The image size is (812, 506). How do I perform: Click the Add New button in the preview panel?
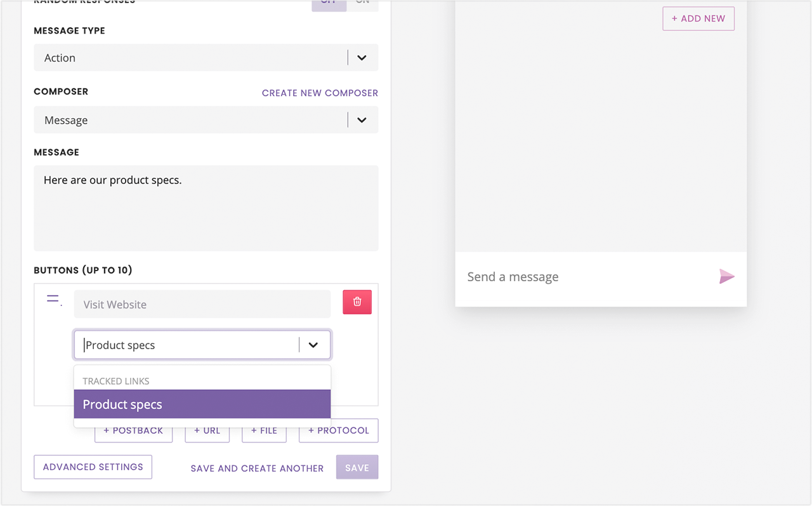[698, 18]
